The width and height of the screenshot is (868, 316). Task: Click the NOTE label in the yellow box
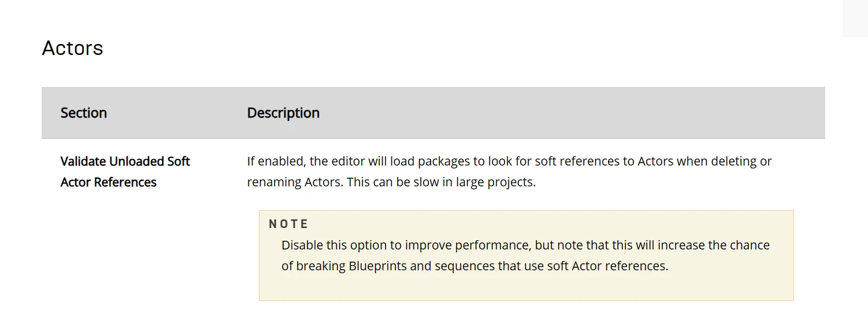pyautogui.click(x=288, y=224)
